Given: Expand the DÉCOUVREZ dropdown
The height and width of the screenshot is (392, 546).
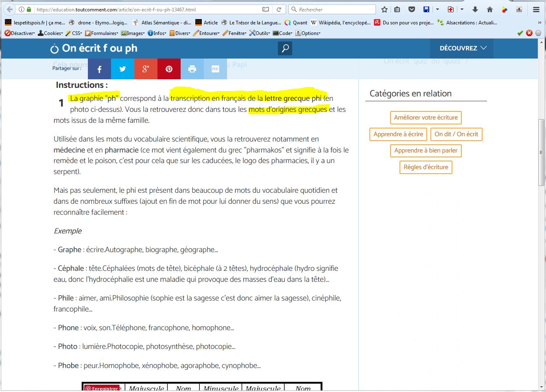Looking at the screenshot, I should click(463, 48).
